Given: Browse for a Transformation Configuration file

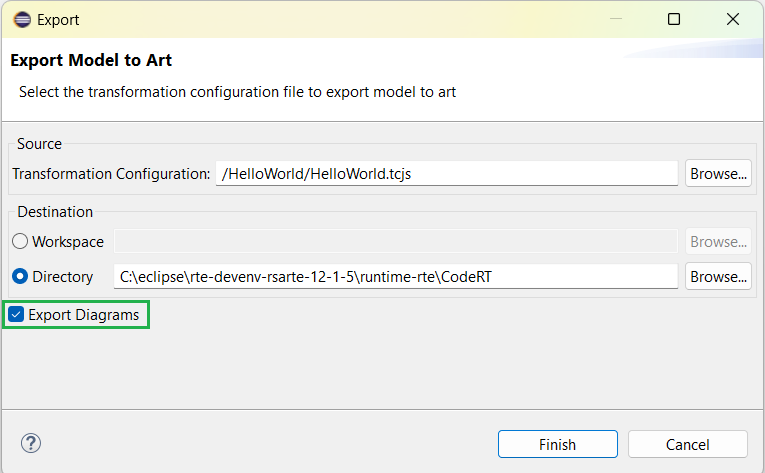Looking at the screenshot, I should click(x=718, y=173).
